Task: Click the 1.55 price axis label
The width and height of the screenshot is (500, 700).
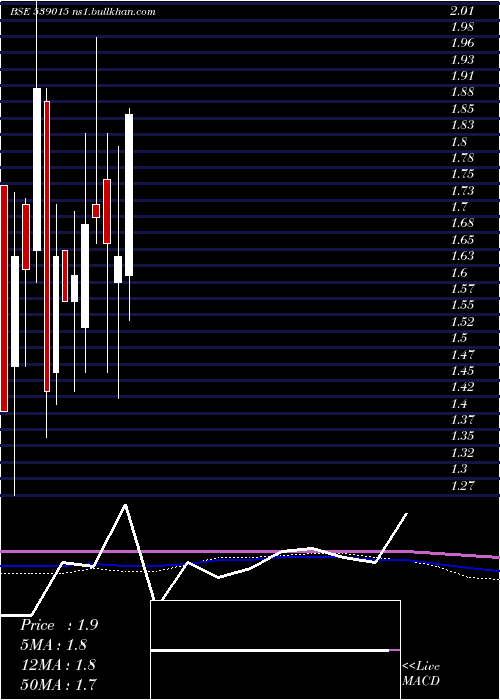Action: tap(462, 306)
